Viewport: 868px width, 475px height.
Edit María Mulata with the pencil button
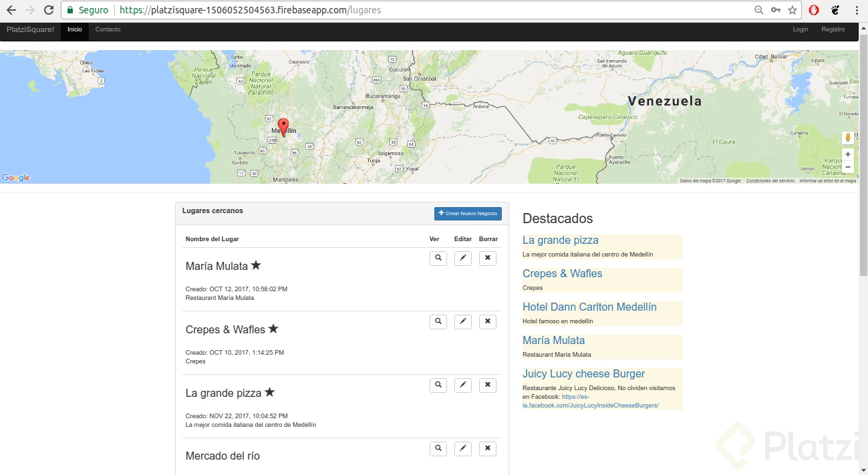point(463,258)
